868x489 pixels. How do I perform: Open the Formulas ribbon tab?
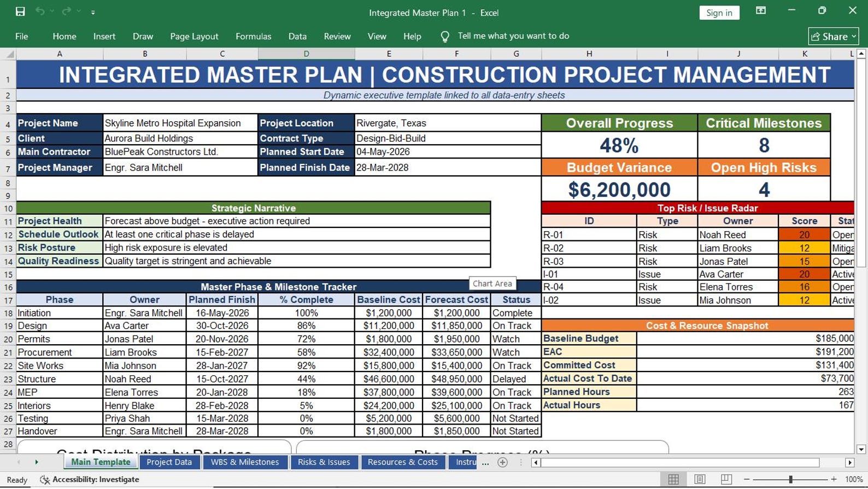[253, 36]
